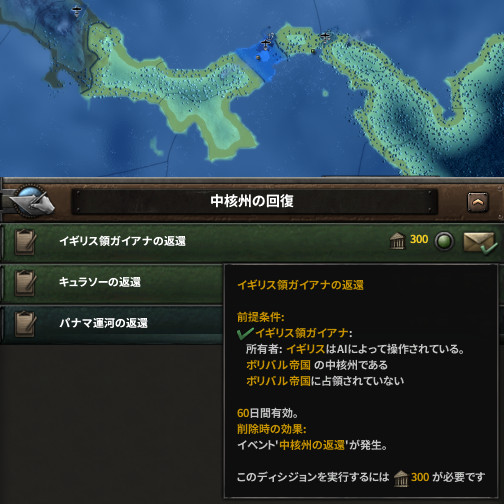Collapse the 中核州の回復 decision category
The width and height of the screenshot is (504, 504).
click(x=478, y=202)
